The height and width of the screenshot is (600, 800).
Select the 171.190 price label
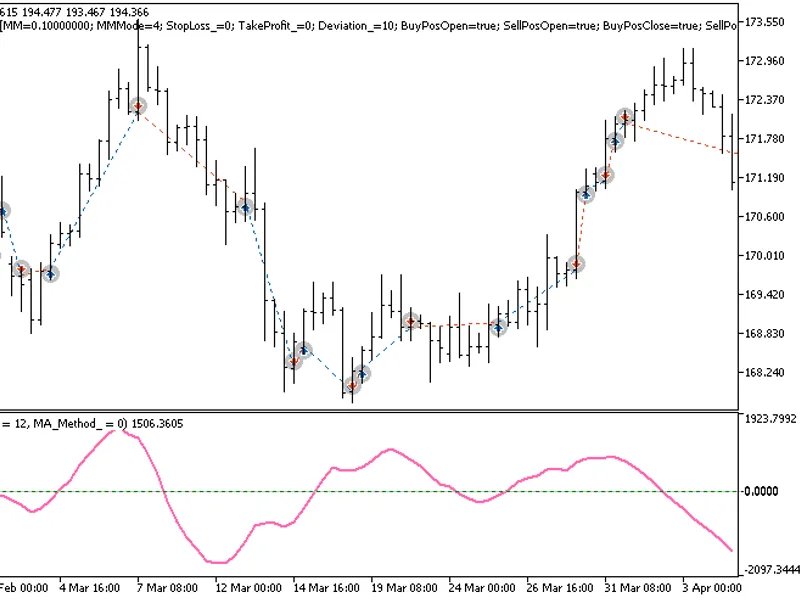(x=764, y=178)
